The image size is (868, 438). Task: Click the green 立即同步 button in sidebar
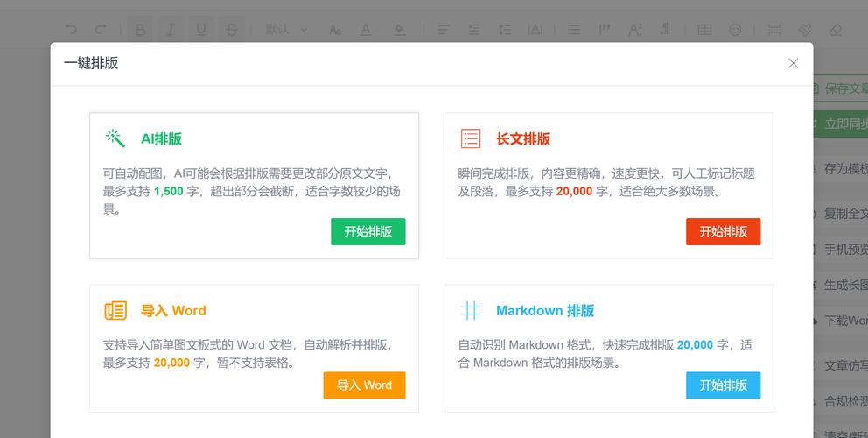840,124
